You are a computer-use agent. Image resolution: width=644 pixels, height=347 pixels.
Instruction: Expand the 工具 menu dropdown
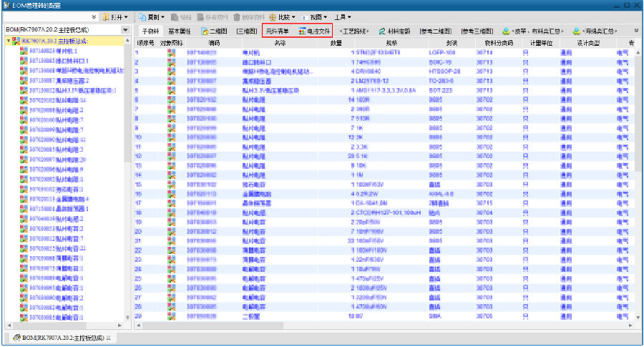343,16
